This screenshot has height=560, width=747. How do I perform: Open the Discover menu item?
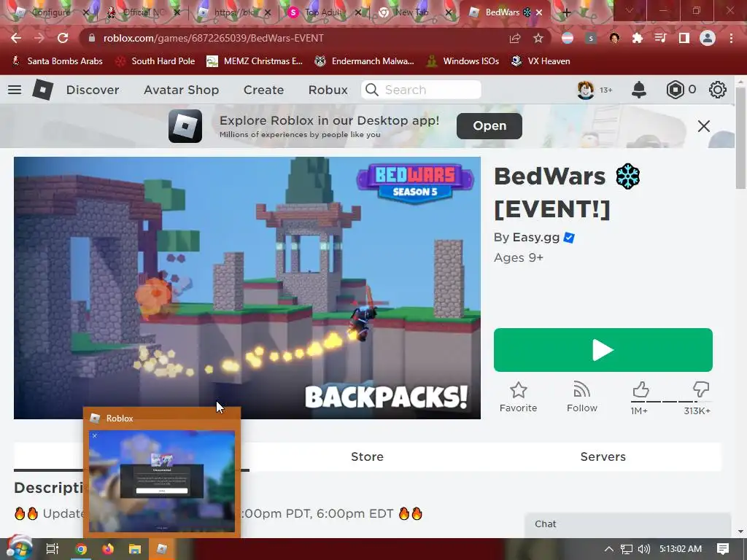tap(93, 90)
